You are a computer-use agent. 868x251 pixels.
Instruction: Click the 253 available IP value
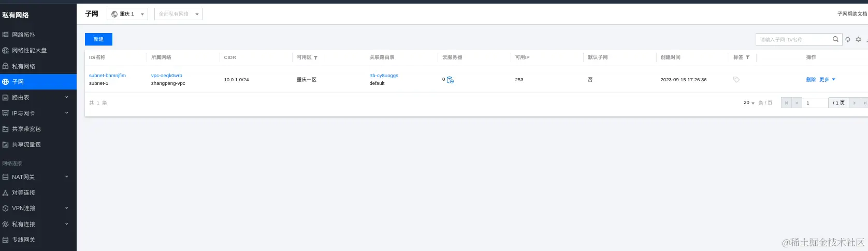click(x=519, y=80)
